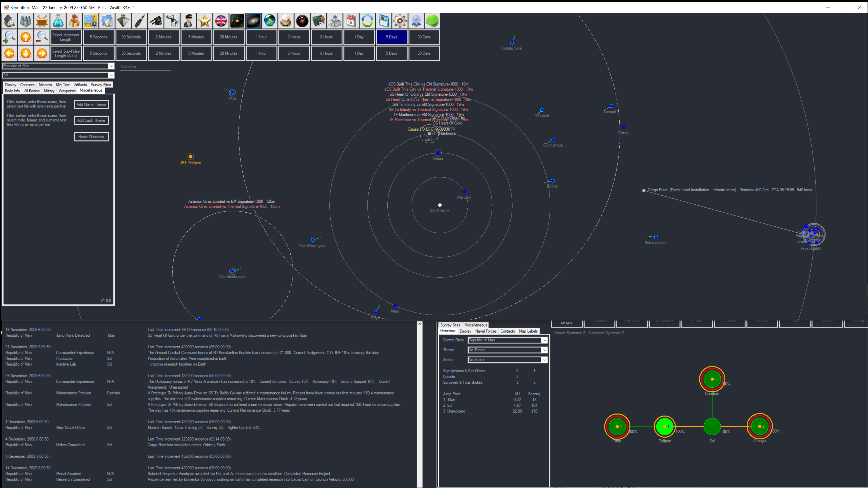The image size is (868, 488).
Task: Open the blueprint-with-pencil project icon
Action: tap(107, 21)
